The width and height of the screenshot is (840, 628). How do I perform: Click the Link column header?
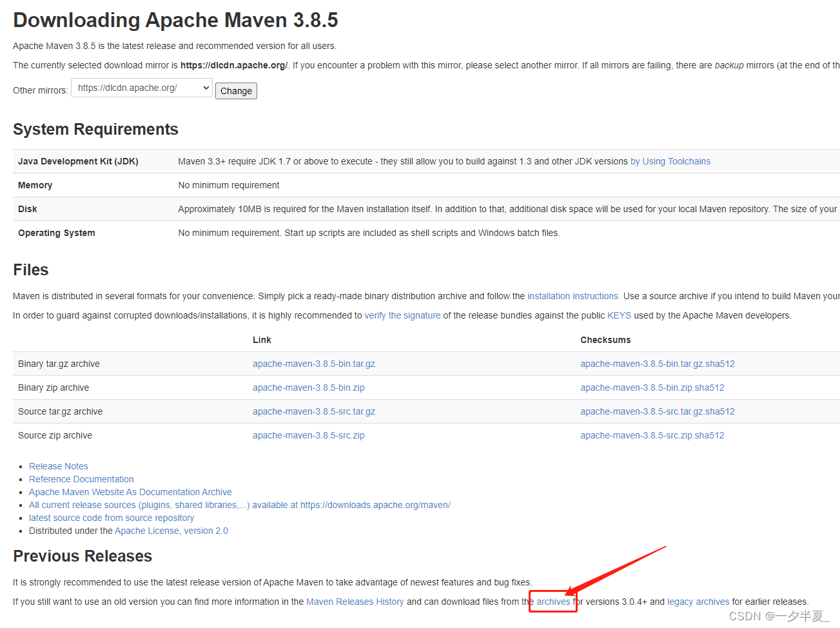tap(262, 340)
